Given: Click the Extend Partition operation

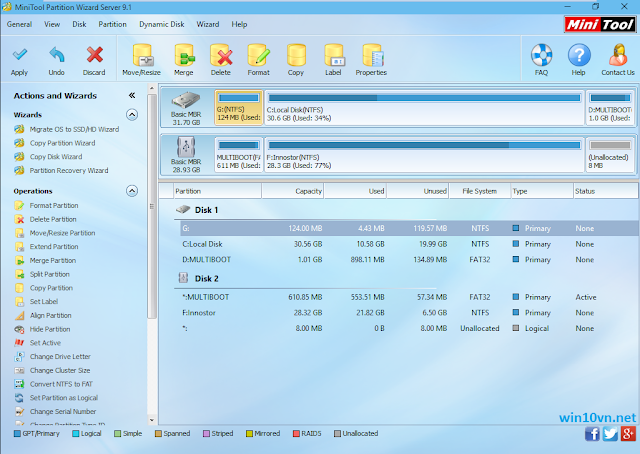Looking at the screenshot, I should [54, 247].
